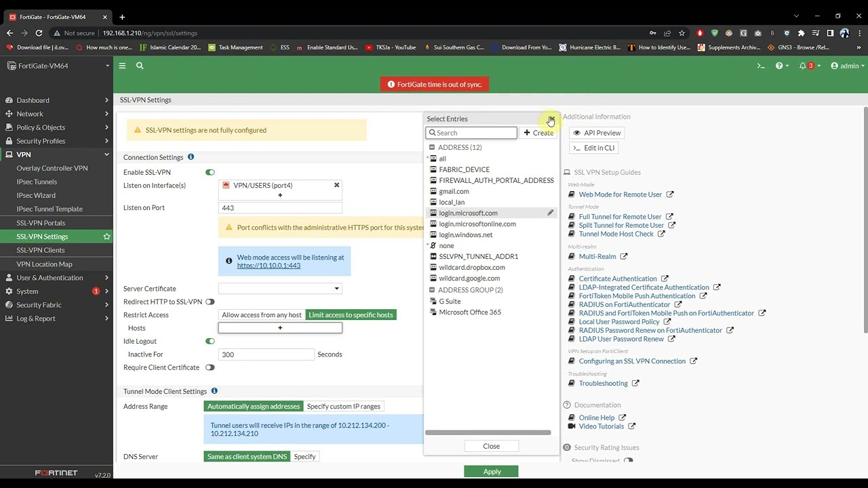Open the Server Certificate dropdown
This screenshot has width=868, height=488.
pyautogui.click(x=280, y=289)
